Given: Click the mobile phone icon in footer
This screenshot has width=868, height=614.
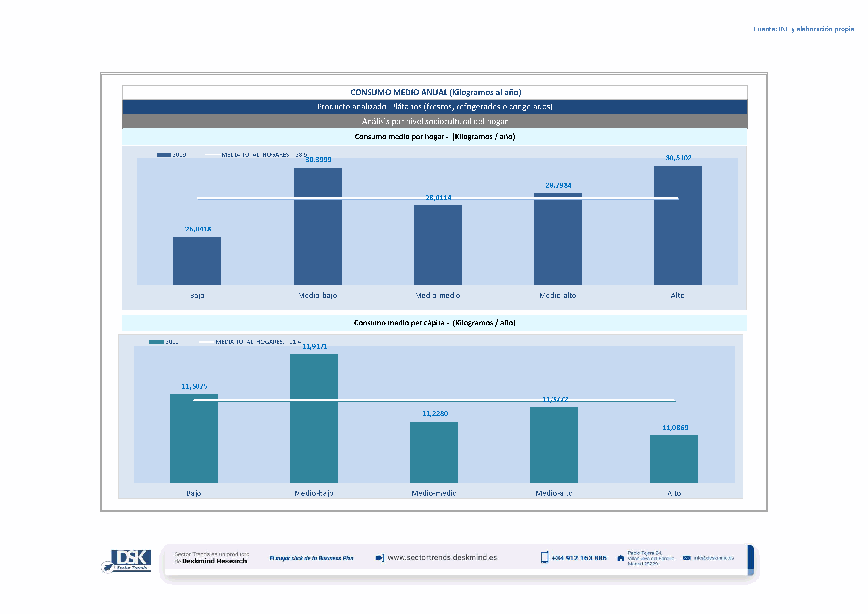Looking at the screenshot, I should (545, 558).
